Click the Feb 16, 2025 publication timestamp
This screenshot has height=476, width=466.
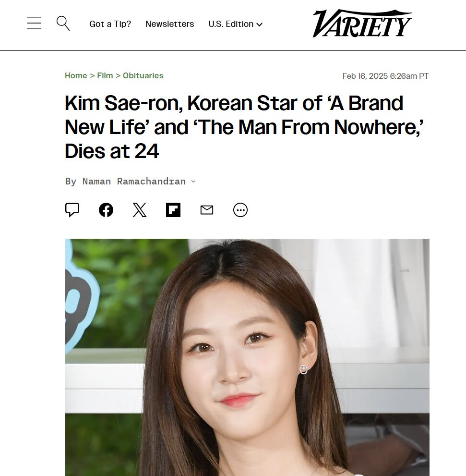385,76
